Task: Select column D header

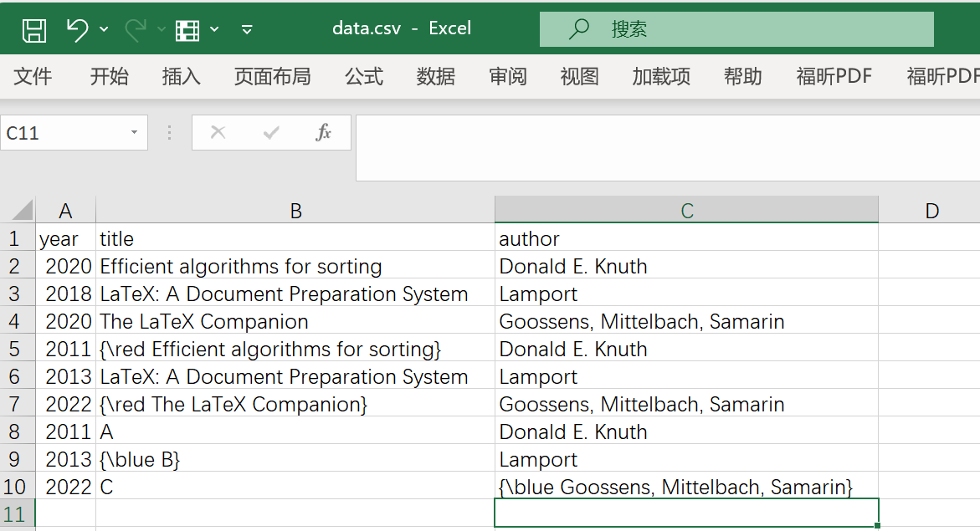Action: tap(931, 211)
